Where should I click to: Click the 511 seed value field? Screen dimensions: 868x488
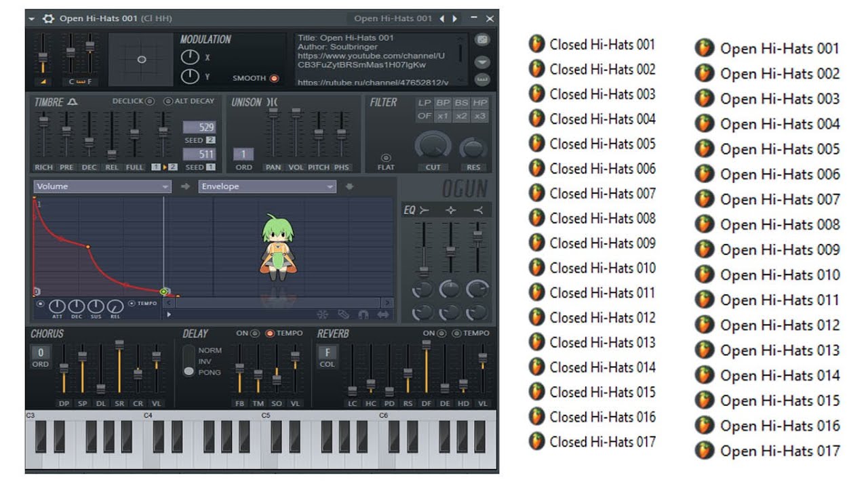pos(199,155)
